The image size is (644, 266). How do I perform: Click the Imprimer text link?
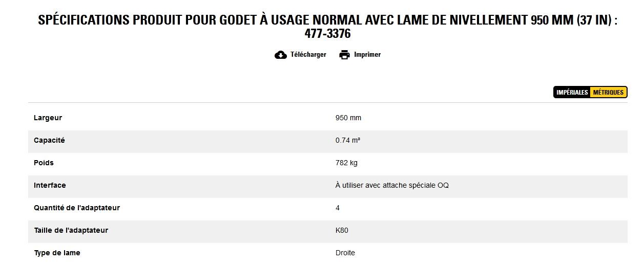(x=367, y=55)
